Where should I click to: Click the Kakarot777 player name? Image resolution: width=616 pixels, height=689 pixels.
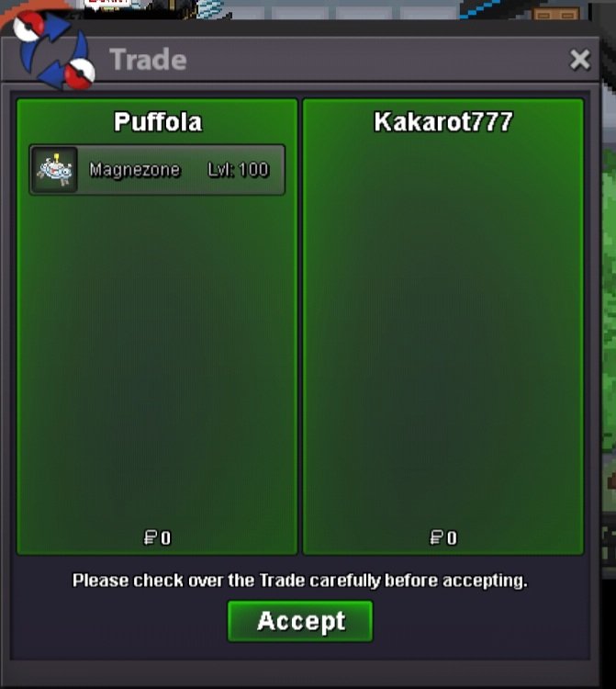(x=443, y=121)
